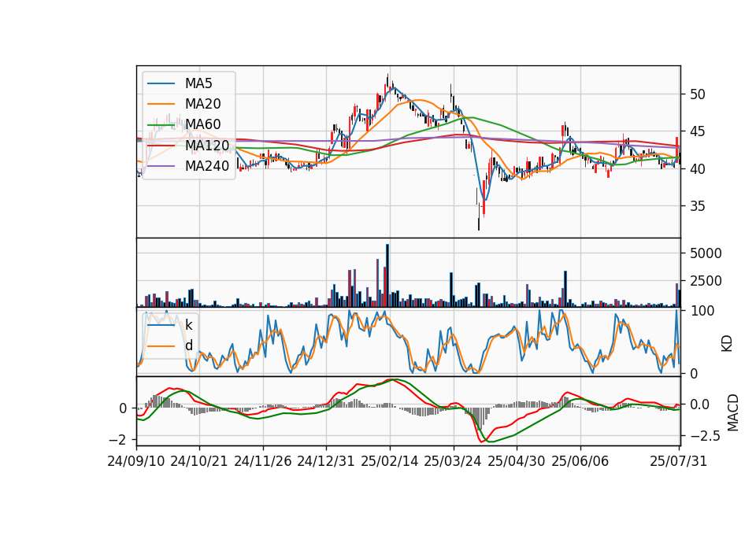Viewport: 756px width, 543px height.
Task: Click the 24/09/10 date axis label
Action: (136, 461)
